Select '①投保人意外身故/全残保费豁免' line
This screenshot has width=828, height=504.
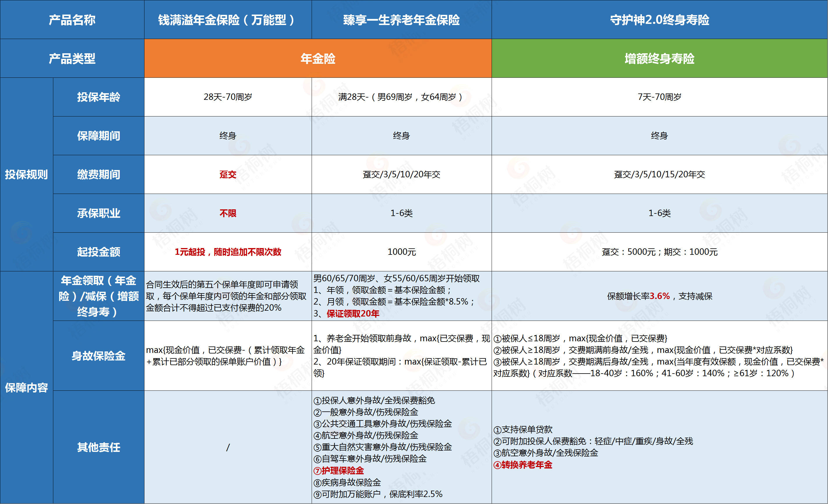coord(374,401)
